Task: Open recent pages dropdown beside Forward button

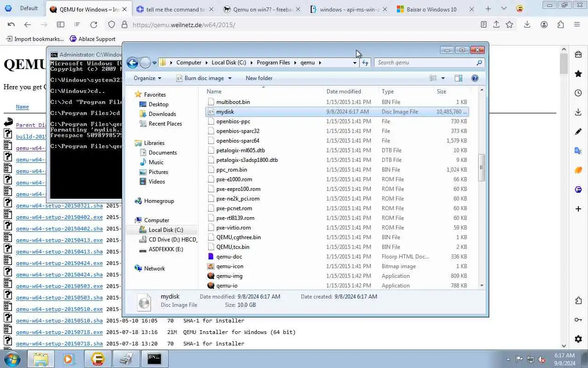Action: pyautogui.click(x=155, y=63)
